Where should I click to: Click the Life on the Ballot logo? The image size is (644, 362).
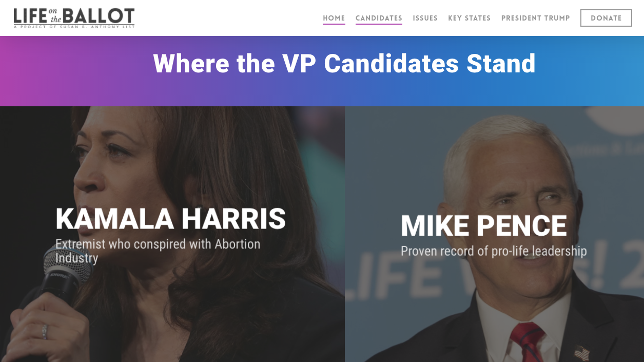pyautogui.click(x=74, y=18)
